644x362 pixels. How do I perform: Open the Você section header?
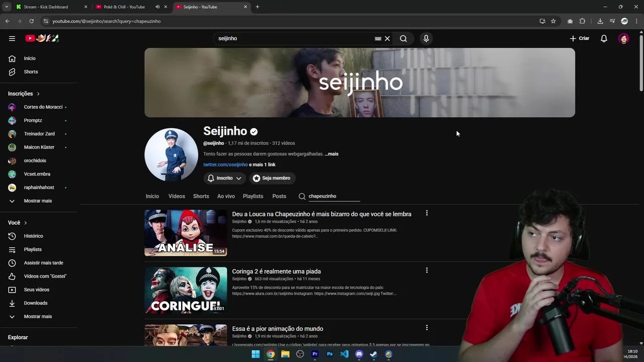(17, 223)
